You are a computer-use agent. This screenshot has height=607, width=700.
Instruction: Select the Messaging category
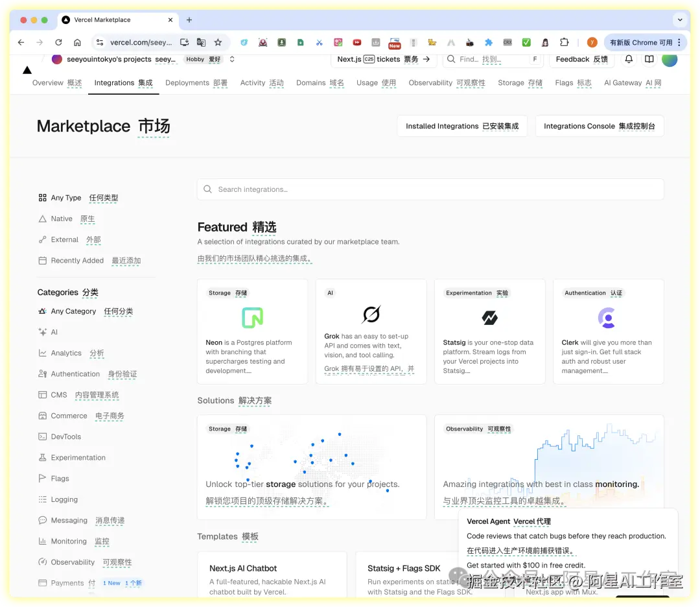[81, 521]
